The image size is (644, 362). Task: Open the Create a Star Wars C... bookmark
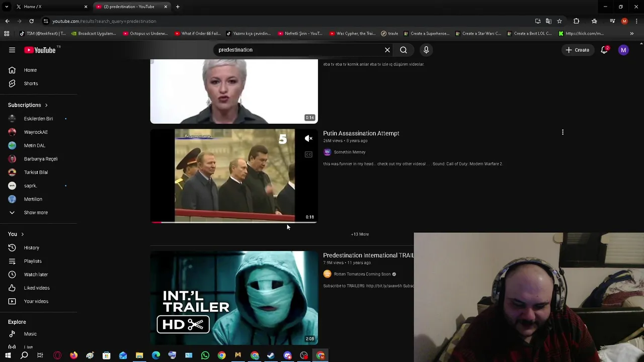pyautogui.click(x=477, y=34)
